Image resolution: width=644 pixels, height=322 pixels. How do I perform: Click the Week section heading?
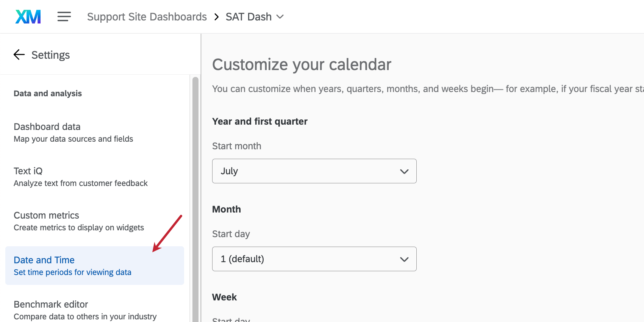(x=224, y=297)
